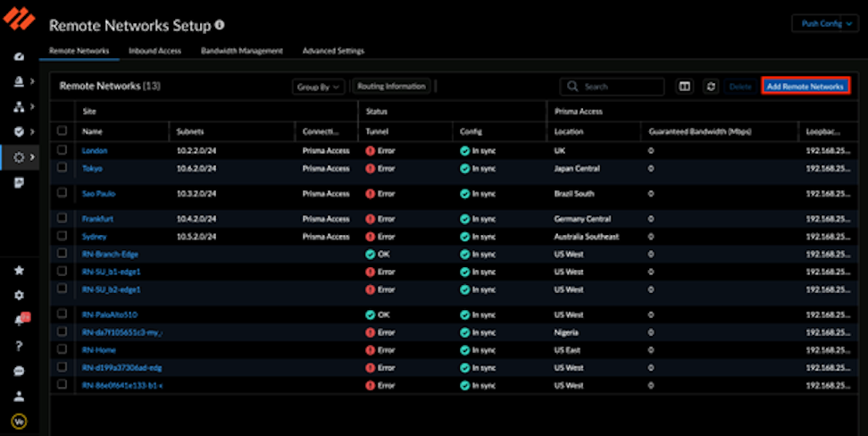Expand the gear workflows menu chevron in sidebar
The width and height of the screenshot is (868, 436).
33,157
